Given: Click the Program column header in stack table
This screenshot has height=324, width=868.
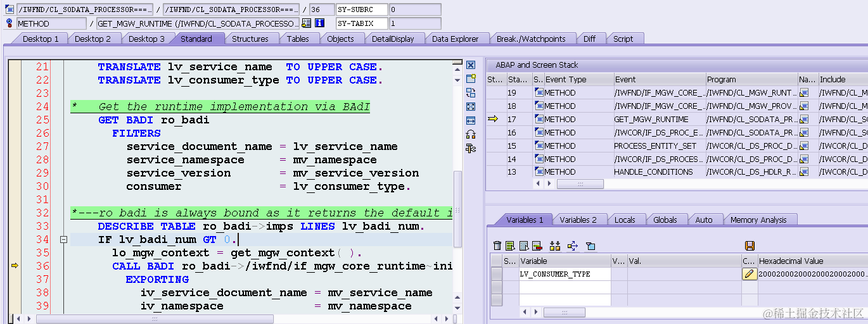Looking at the screenshot, I should 751,79.
